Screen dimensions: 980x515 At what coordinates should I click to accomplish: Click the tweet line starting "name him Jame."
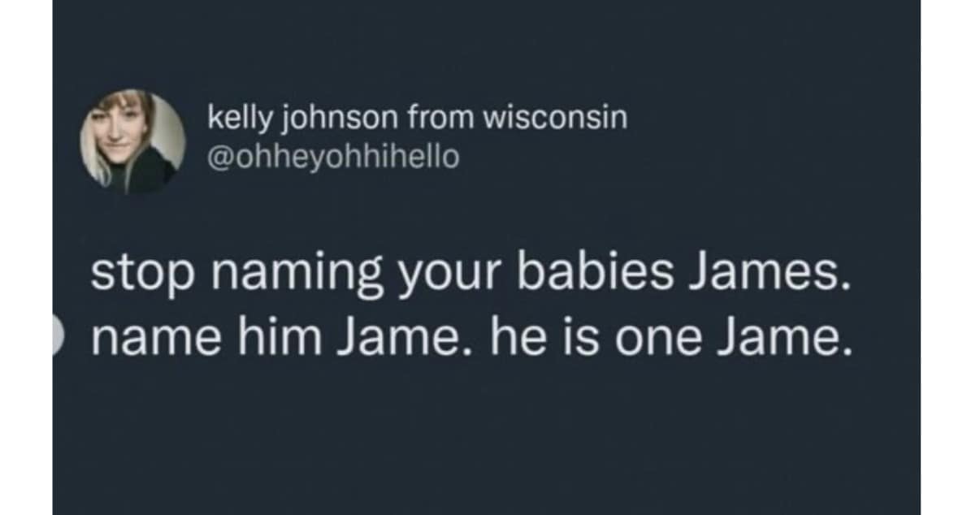[x=470, y=340]
